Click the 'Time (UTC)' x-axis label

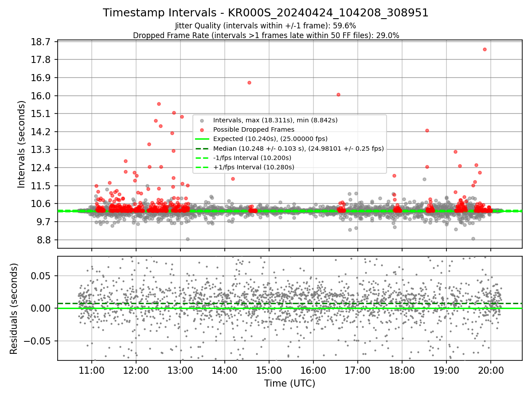coord(289,383)
